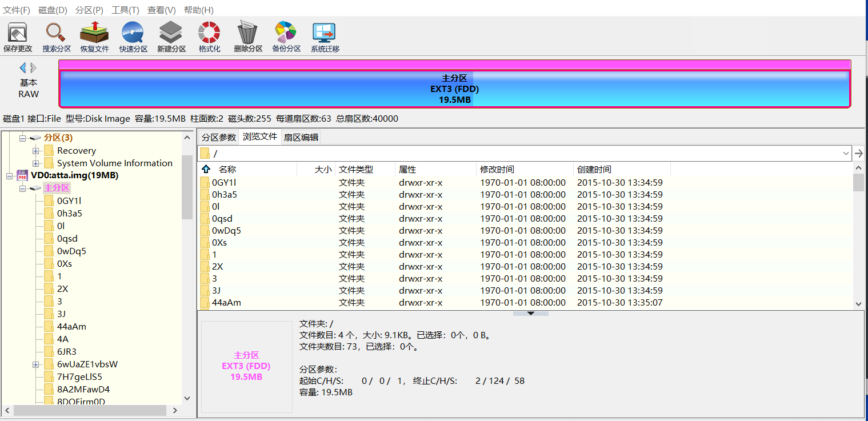The height and width of the screenshot is (421, 868).
Task: Click the go-to-parent up arrow icon in file list header
Action: tap(206, 169)
